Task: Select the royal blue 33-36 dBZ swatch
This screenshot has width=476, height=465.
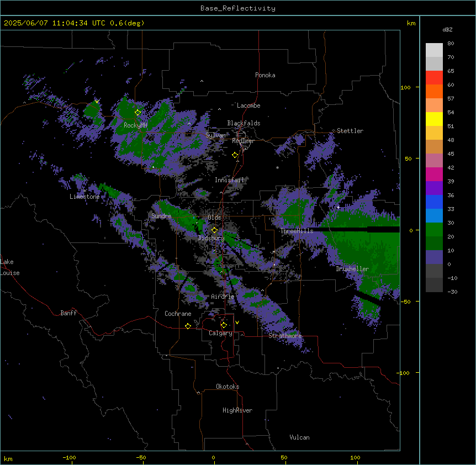Action: [x=434, y=202]
